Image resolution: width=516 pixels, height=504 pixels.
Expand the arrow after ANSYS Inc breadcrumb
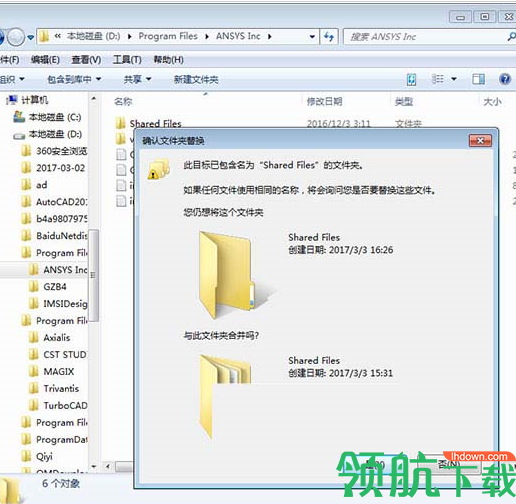tap(269, 36)
